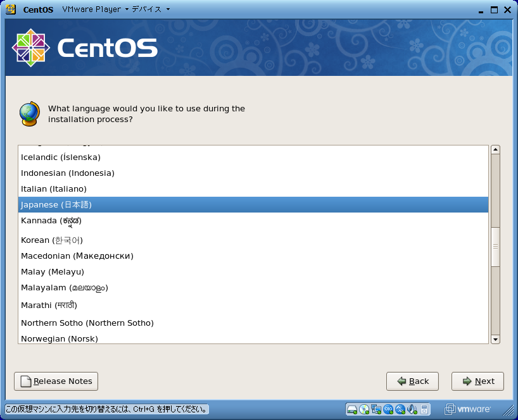This screenshot has width=518, height=420.
Task: Click the grayed iPod-style removable device icon
Action: [x=424, y=410]
